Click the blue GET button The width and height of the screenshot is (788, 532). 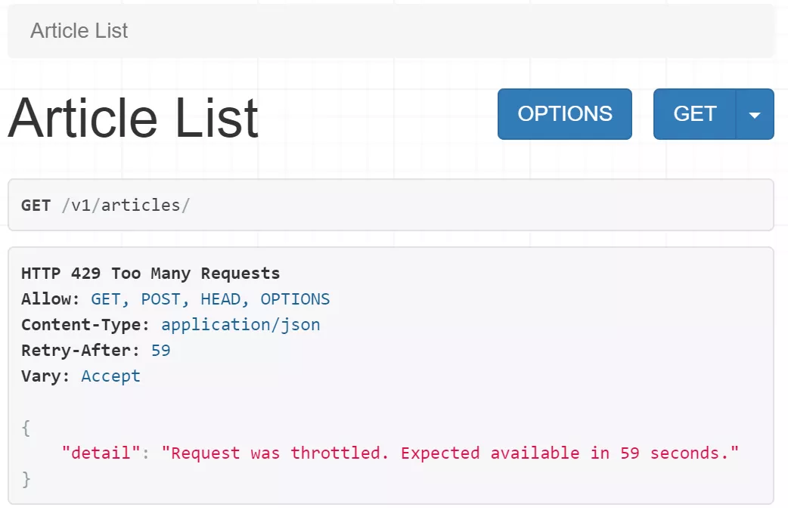point(694,114)
